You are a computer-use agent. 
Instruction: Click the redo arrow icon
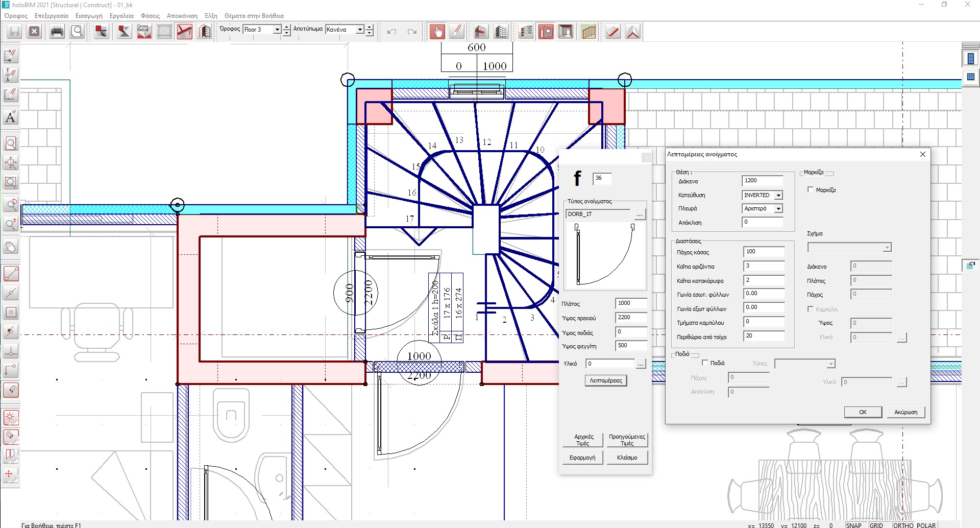(412, 32)
